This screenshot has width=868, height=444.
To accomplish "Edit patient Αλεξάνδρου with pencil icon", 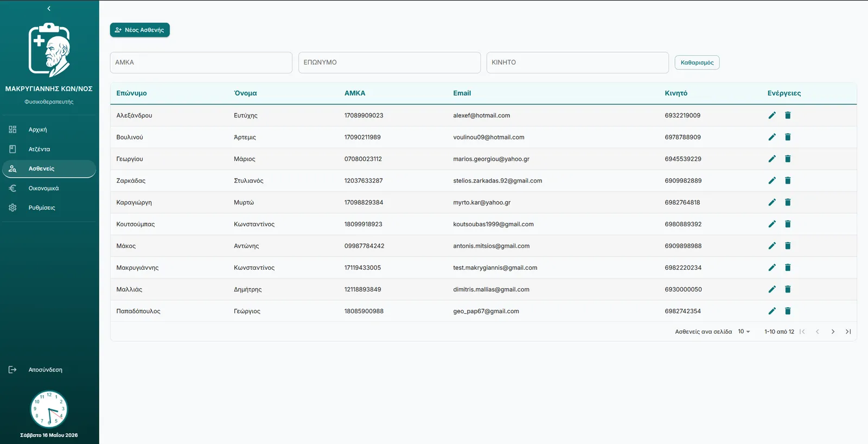I will tap(772, 115).
